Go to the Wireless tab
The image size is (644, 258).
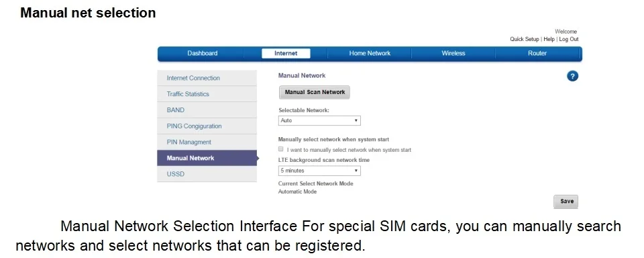point(453,53)
